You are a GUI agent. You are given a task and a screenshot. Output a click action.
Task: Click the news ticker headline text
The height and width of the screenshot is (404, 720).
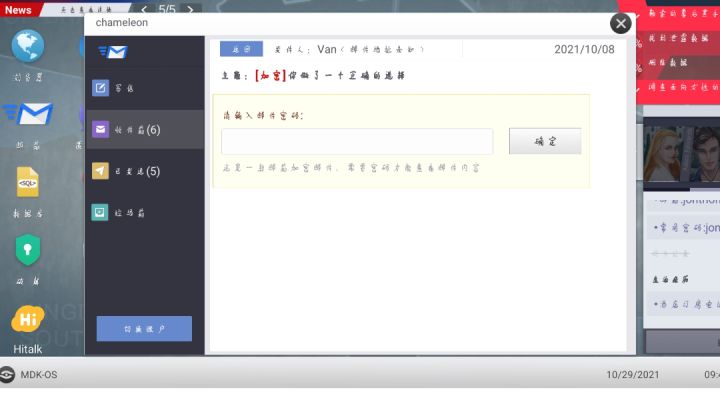[x=86, y=10]
